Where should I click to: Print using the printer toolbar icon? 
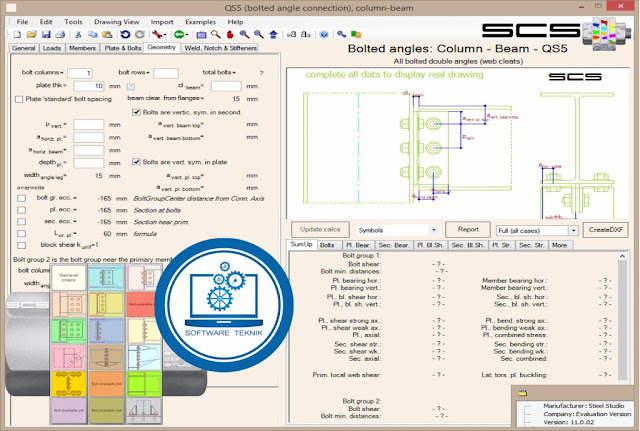pos(60,34)
